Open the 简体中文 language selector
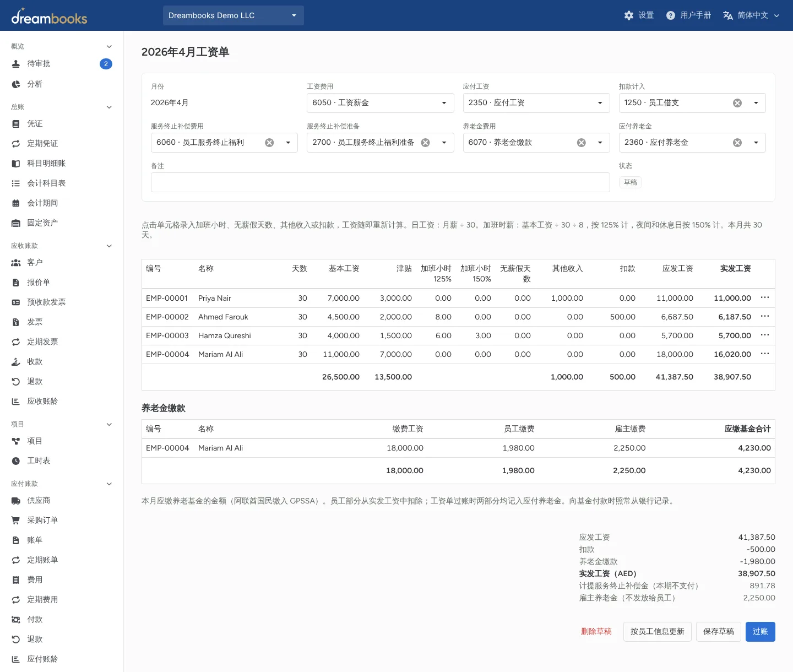 [751, 15]
